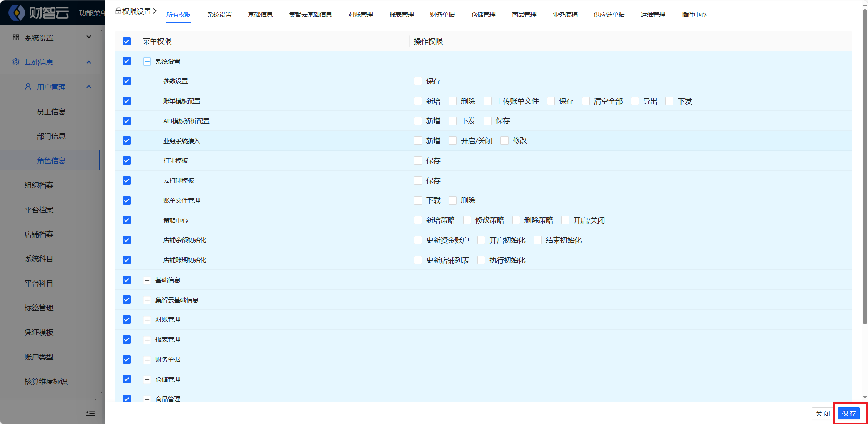Uncheck the 参数设置 menu permission checkbox
The width and height of the screenshot is (868, 424).
(127, 81)
